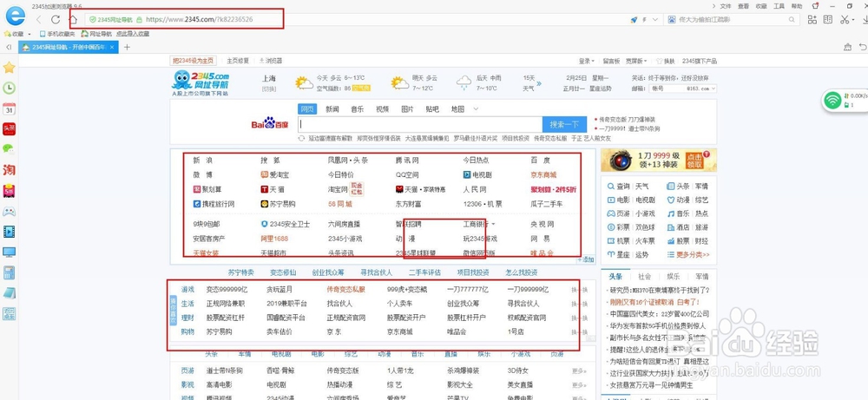Click the skin shirt icon in title bar
Viewport: 868px width, 400px height.
pos(815,6)
